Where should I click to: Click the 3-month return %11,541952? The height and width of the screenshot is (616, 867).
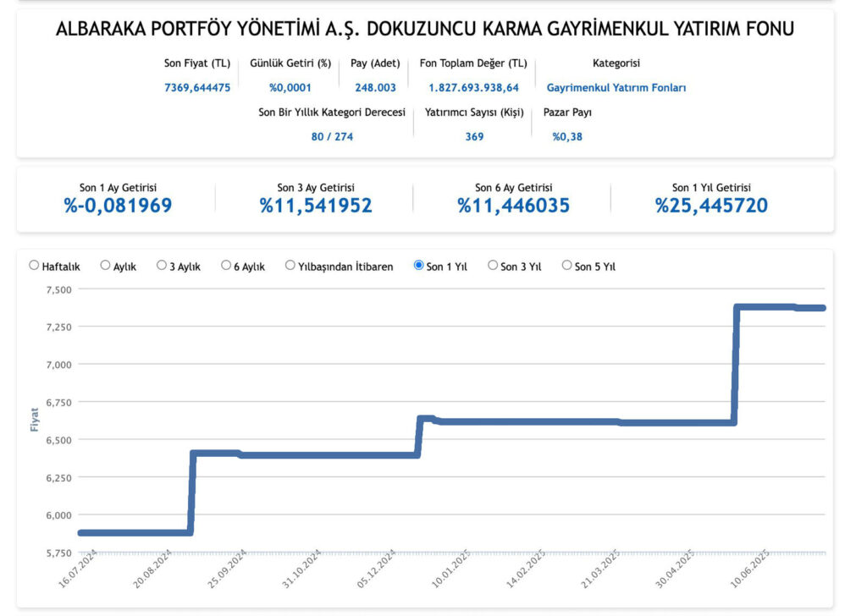(316, 206)
